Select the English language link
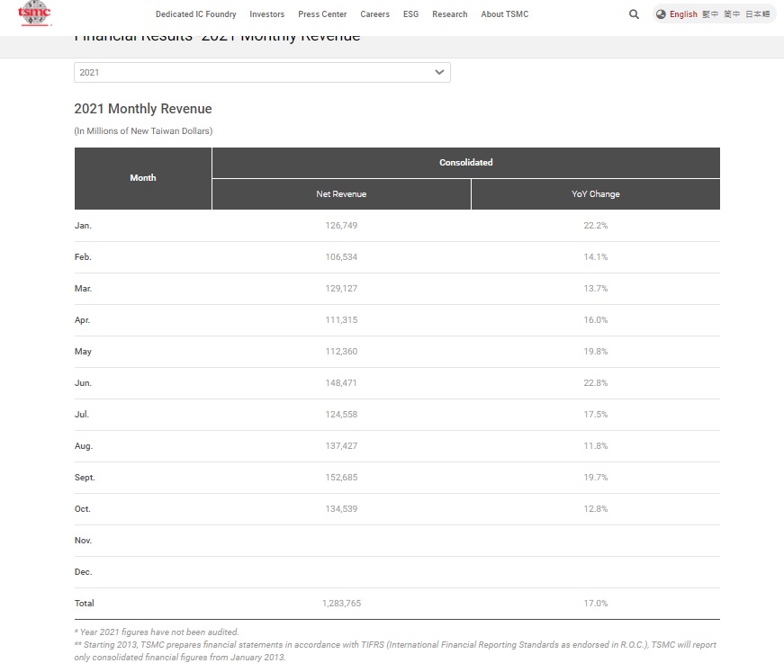784x672 pixels. pos(683,14)
